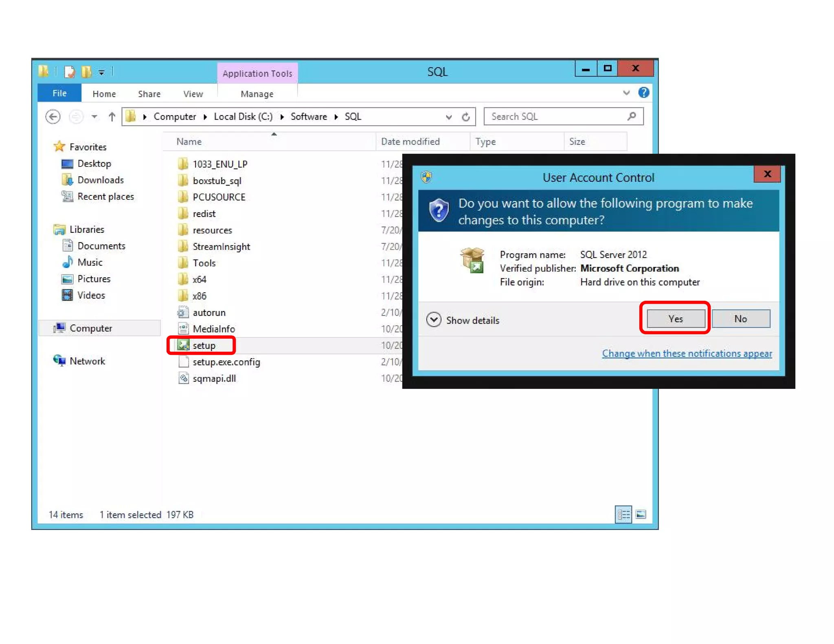Viewport: 834px width, 644px height.
Task: Expand the ribbon with chevron arrow
Action: (626, 93)
